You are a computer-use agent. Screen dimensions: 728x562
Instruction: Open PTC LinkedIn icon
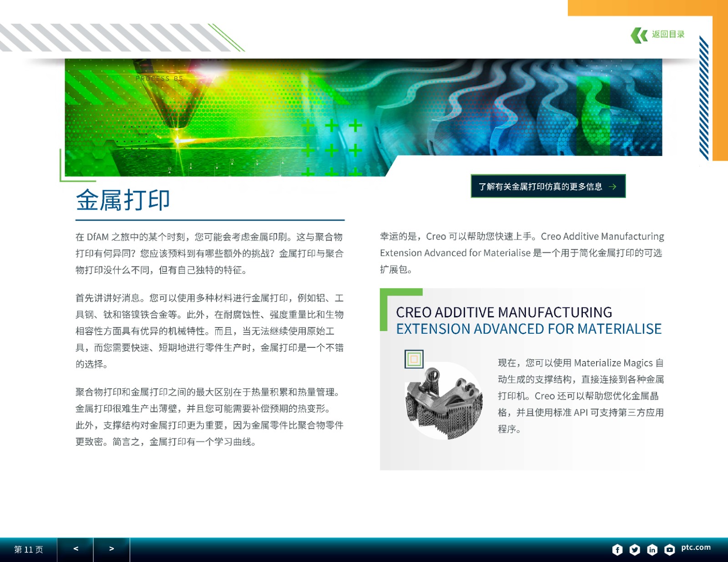click(652, 550)
